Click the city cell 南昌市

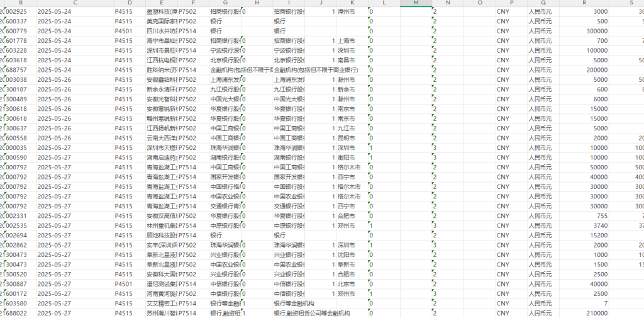click(x=352, y=60)
